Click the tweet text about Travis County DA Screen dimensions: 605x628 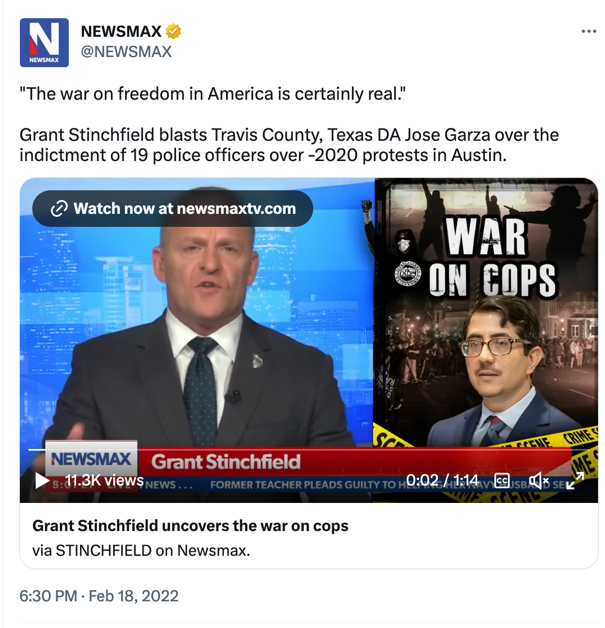289,145
